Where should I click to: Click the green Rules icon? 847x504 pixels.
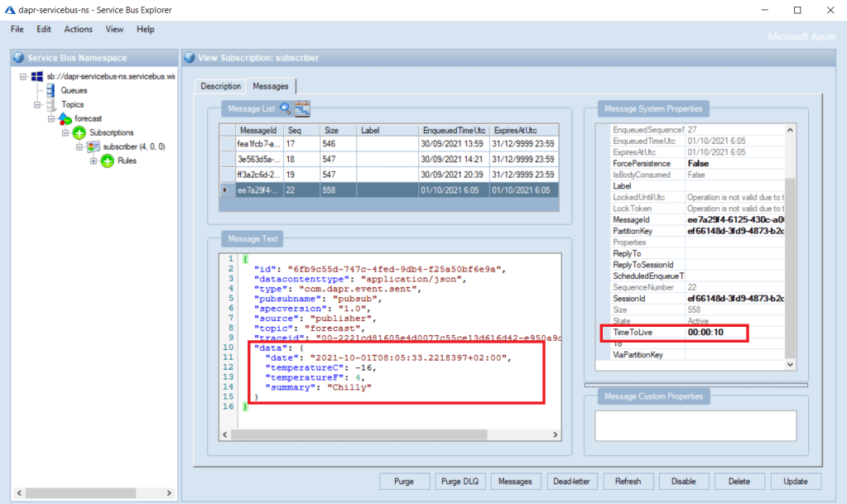107,161
